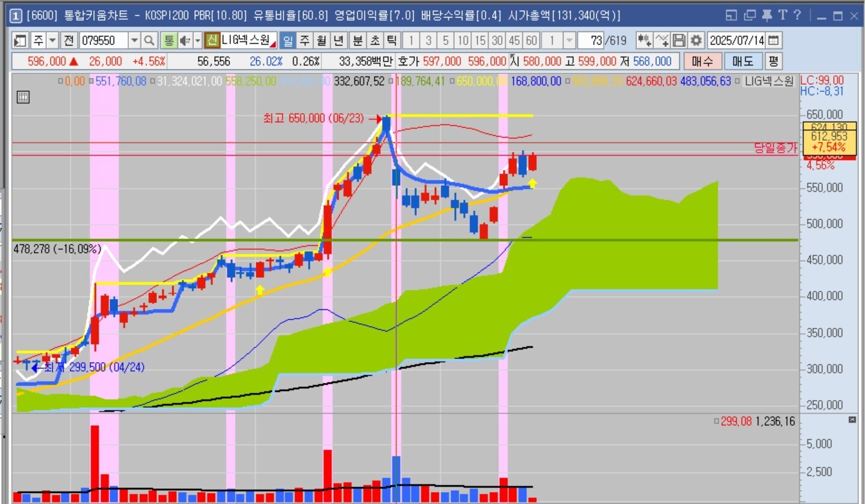Select daily 일 chart period
Viewport: 865px width, 504px height.
pyautogui.click(x=288, y=41)
